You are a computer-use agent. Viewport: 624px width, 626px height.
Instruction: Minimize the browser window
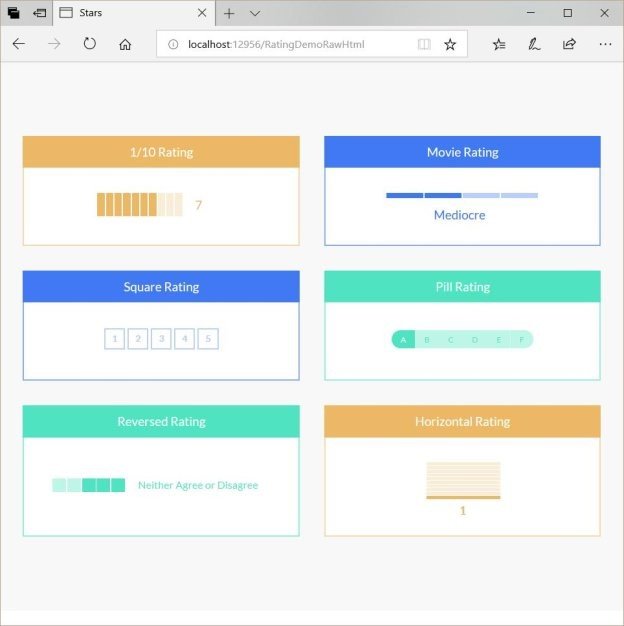tap(531, 13)
